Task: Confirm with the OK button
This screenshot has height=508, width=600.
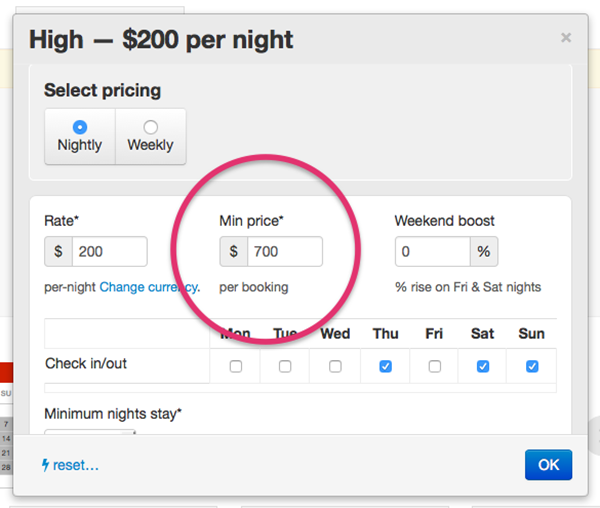Action: click(549, 465)
